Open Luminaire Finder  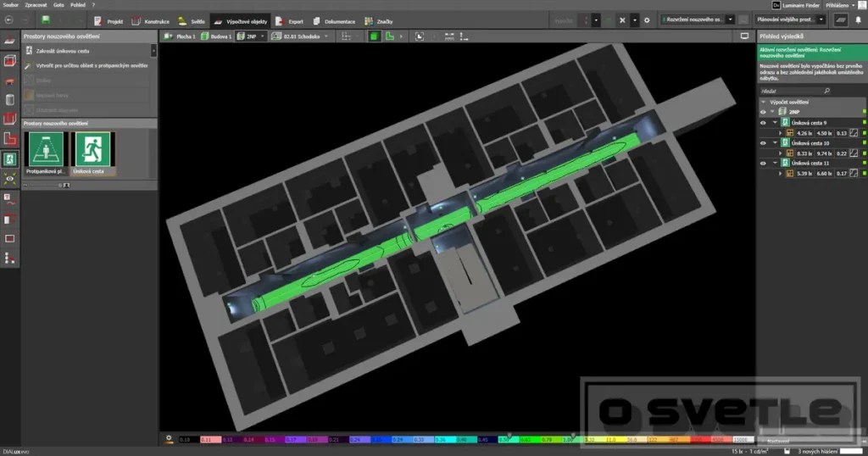pos(796,5)
